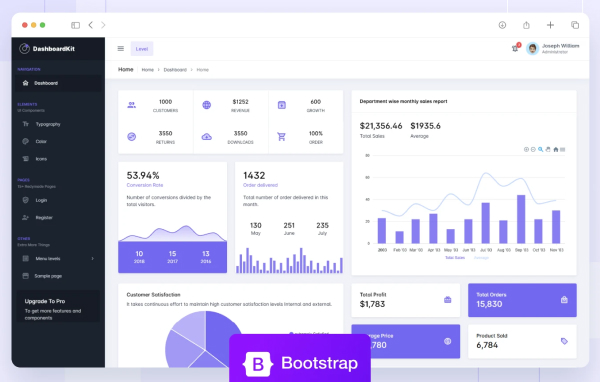
Task: Click the shield icon beside Login
Action: (x=26, y=200)
